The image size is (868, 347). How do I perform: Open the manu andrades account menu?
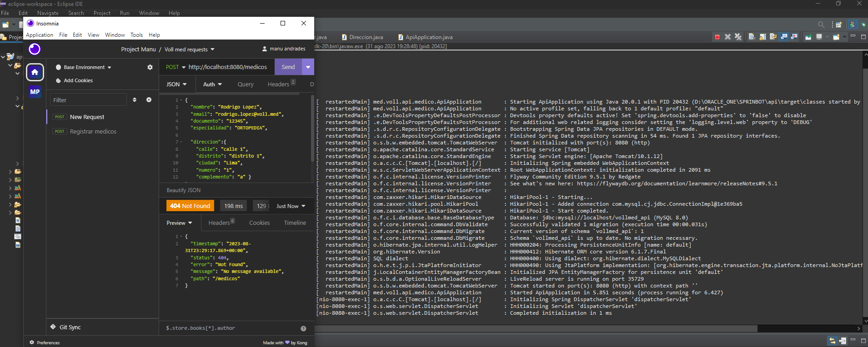[x=284, y=49]
